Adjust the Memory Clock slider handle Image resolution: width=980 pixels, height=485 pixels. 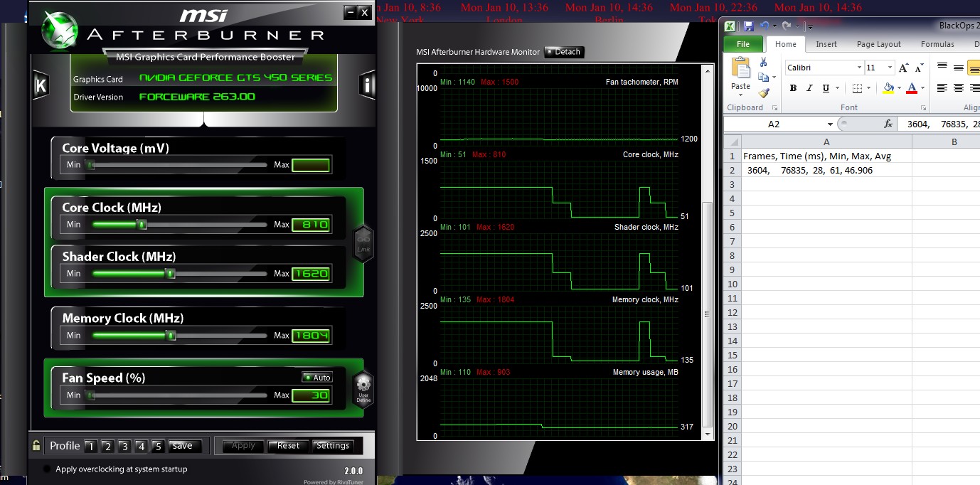171,335
